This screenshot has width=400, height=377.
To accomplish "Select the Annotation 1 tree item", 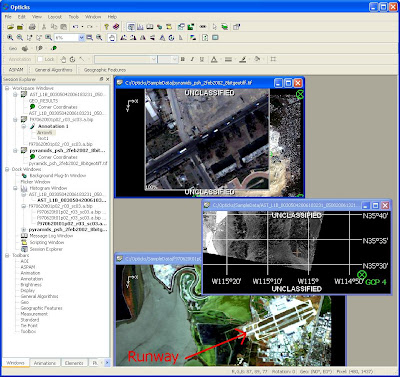I will (53, 126).
